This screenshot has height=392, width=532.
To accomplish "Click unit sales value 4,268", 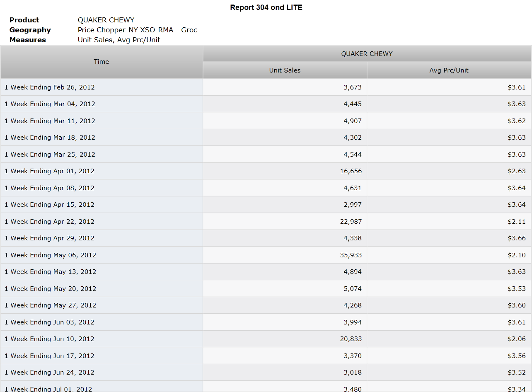I will click(x=353, y=305).
